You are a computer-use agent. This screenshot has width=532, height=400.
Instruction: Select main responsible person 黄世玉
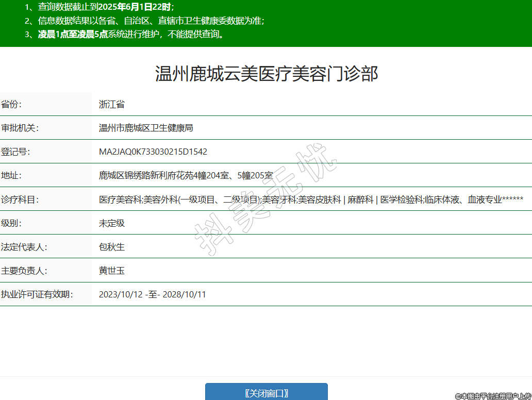[x=112, y=271]
